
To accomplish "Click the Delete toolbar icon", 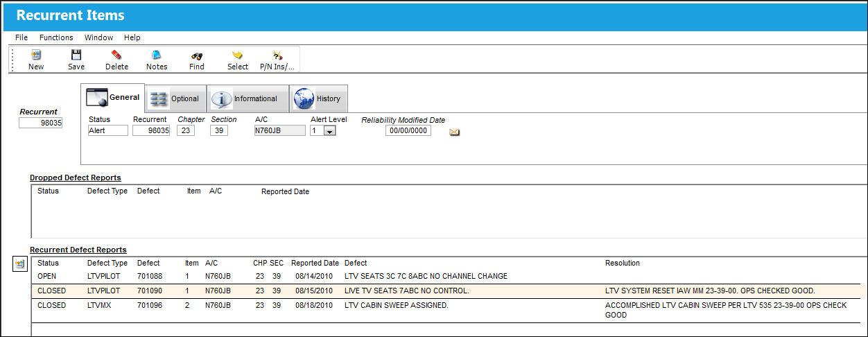I will 116,60.
